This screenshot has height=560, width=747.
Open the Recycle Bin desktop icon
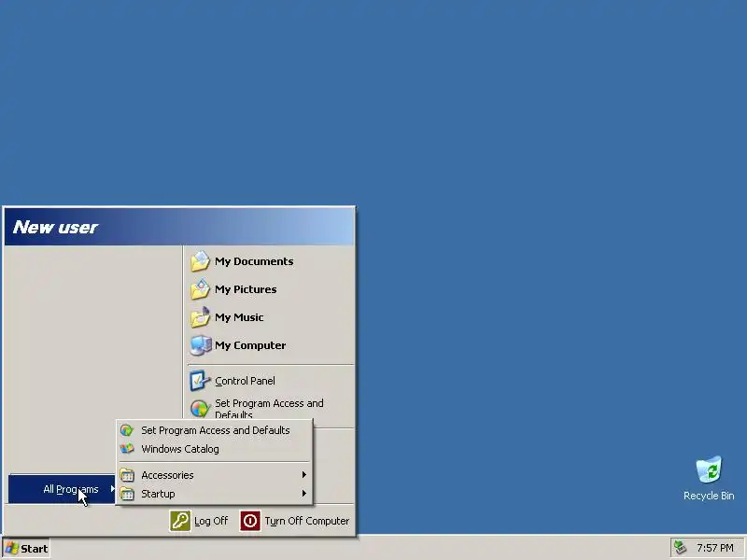(x=709, y=470)
